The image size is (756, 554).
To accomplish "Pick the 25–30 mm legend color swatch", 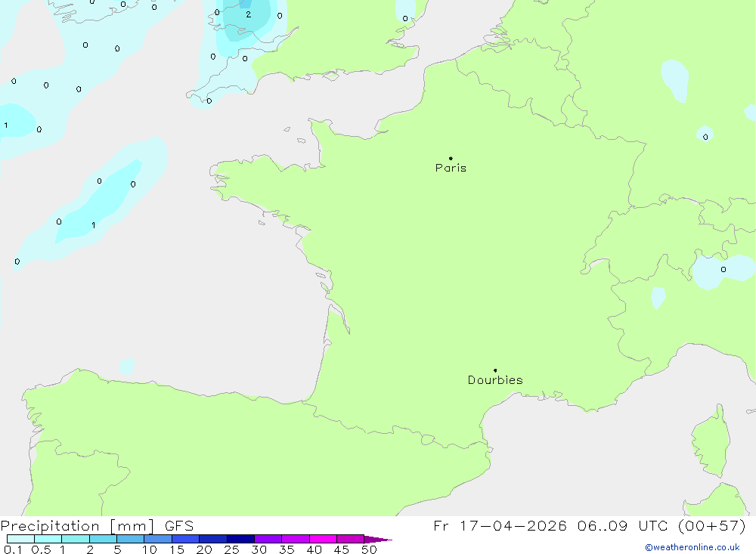I will [x=240, y=539].
